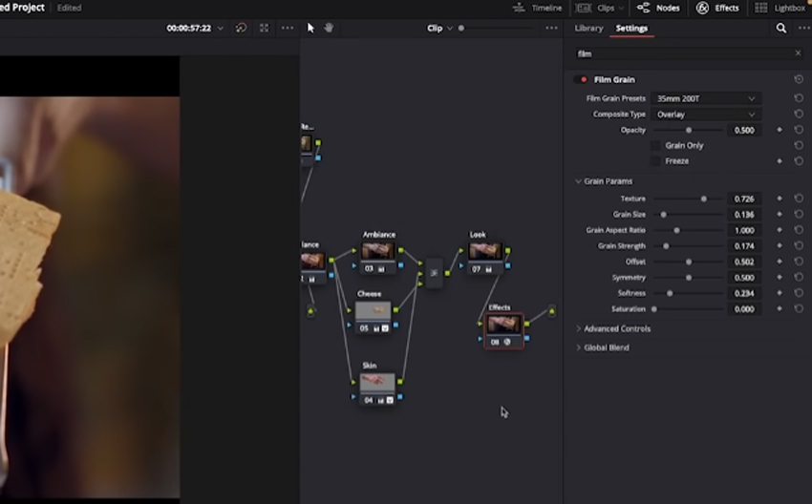The width and height of the screenshot is (812, 504).
Task: Add keyframe for Grain Aspect Ratio
Action: click(780, 230)
